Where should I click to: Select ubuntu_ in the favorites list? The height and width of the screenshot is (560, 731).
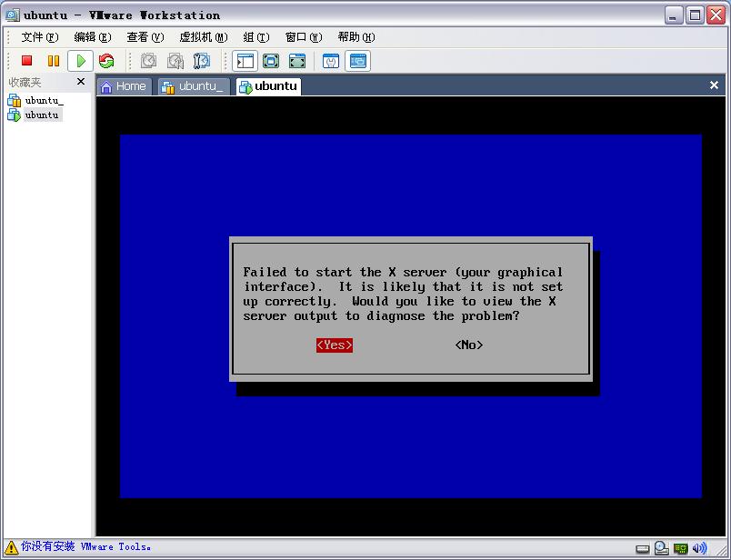tap(35, 100)
